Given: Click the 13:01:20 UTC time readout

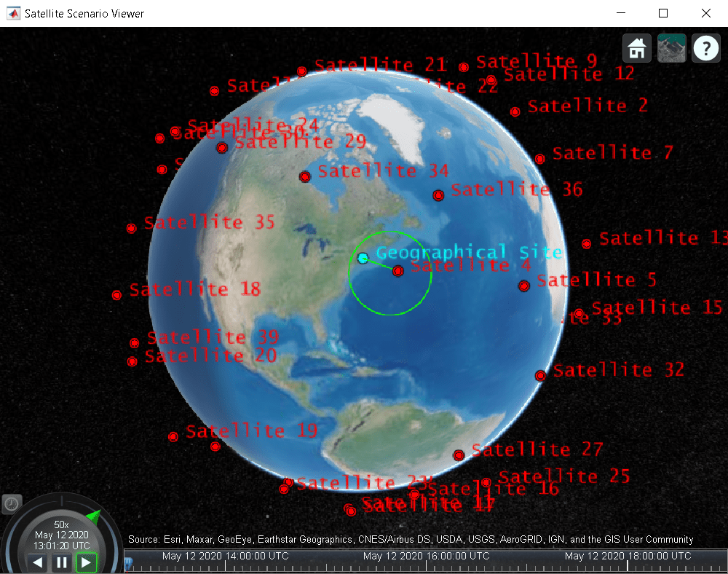Looking at the screenshot, I should tap(61, 546).
